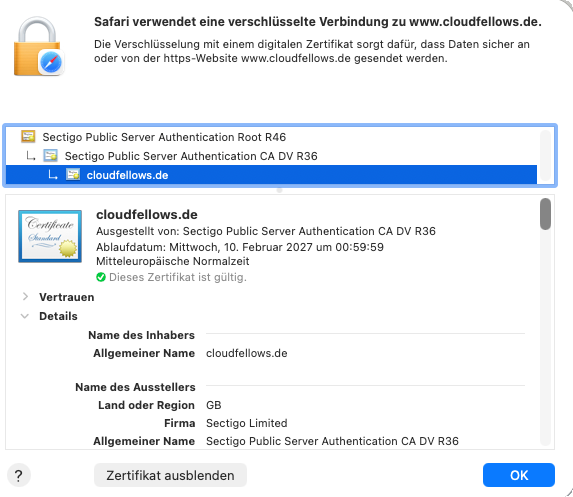Click the certificate chain list scrollbar
The height and width of the screenshot is (497, 573).
point(545,156)
